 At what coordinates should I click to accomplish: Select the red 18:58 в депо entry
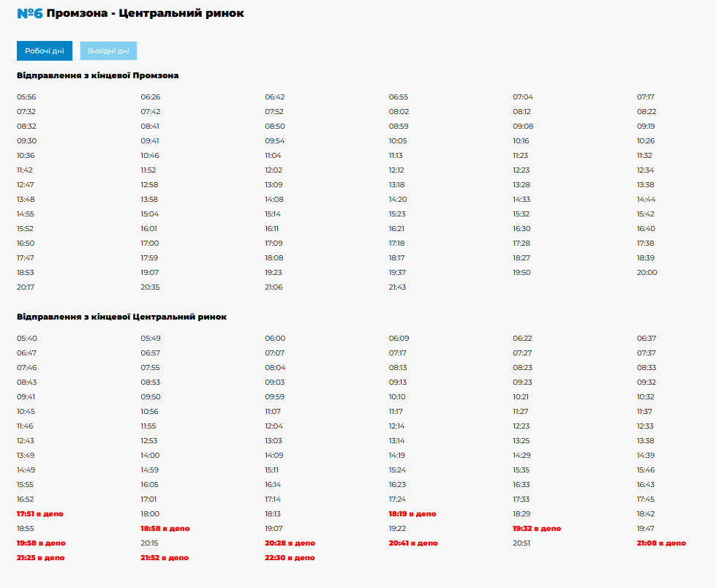click(x=165, y=529)
